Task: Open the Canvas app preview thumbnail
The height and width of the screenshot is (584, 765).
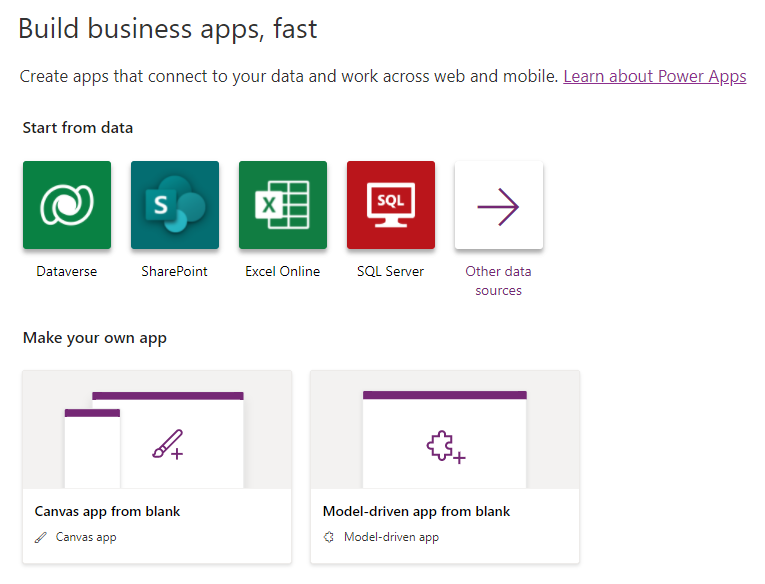Action: click(157, 430)
